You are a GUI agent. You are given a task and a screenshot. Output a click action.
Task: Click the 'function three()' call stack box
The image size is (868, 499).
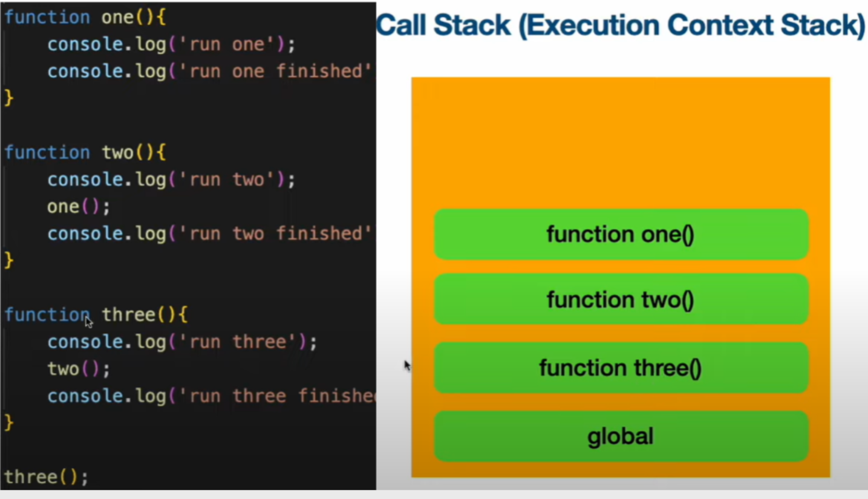tap(621, 368)
